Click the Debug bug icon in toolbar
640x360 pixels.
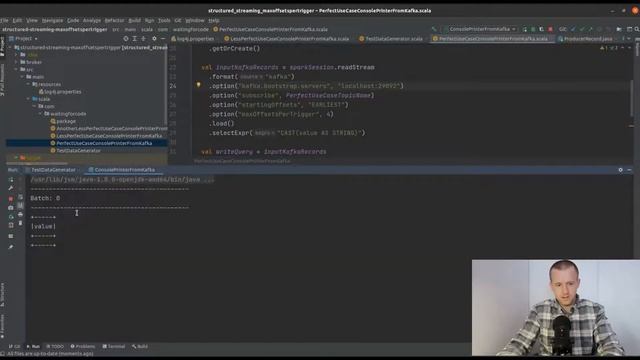[533, 29]
